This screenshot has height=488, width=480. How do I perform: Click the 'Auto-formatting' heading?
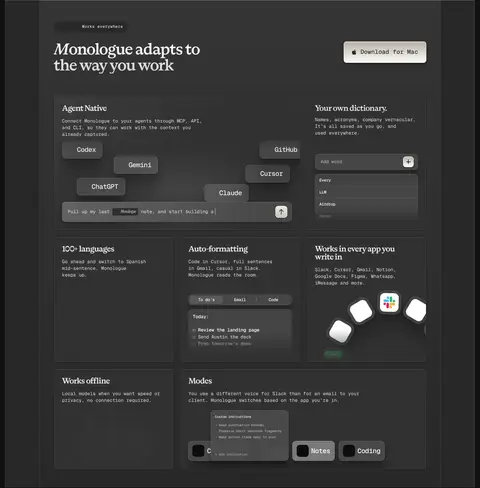pos(218,249)
